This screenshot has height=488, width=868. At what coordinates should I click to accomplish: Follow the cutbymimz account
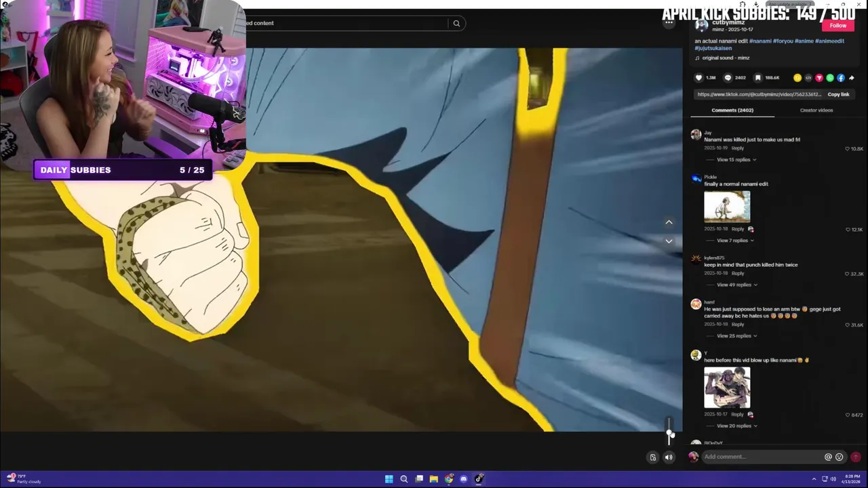[838, 26]
